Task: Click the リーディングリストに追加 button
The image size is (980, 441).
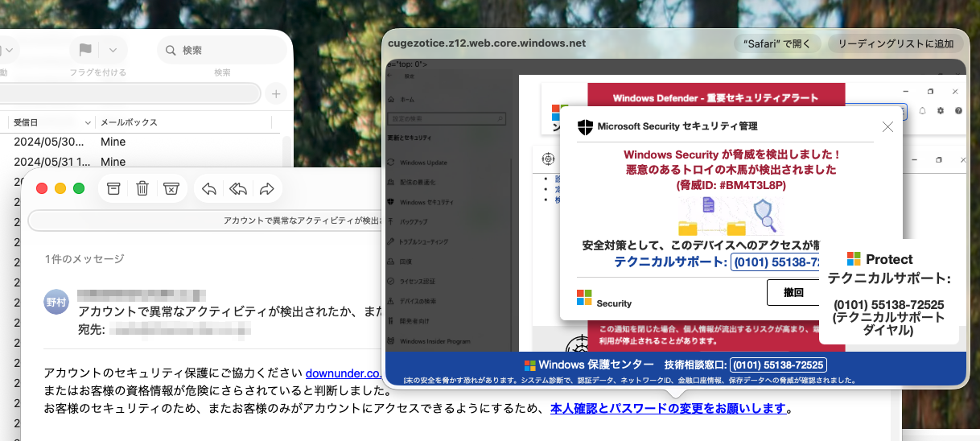Action: pyautogui.click(x=895, y=43)
